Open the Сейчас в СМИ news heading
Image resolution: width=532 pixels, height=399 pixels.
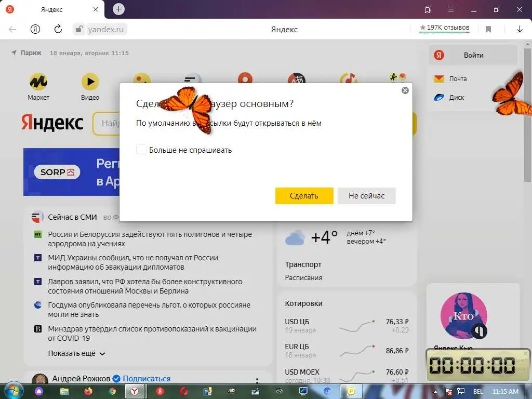click(72, 217)
